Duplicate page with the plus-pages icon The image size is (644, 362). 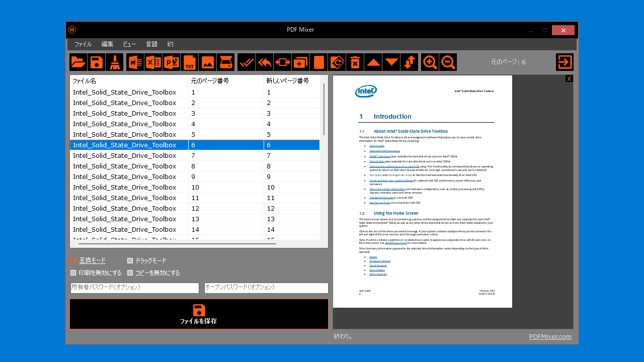click(x=300, y=62)
